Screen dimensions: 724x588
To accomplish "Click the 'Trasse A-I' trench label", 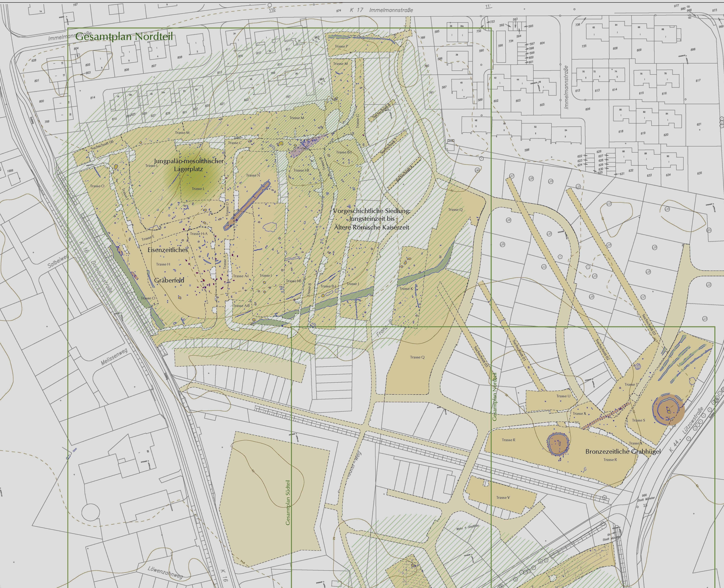I will tap(241, 276).
